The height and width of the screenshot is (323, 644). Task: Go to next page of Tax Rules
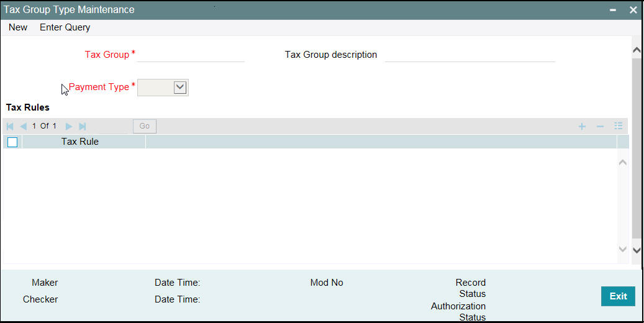69,126
